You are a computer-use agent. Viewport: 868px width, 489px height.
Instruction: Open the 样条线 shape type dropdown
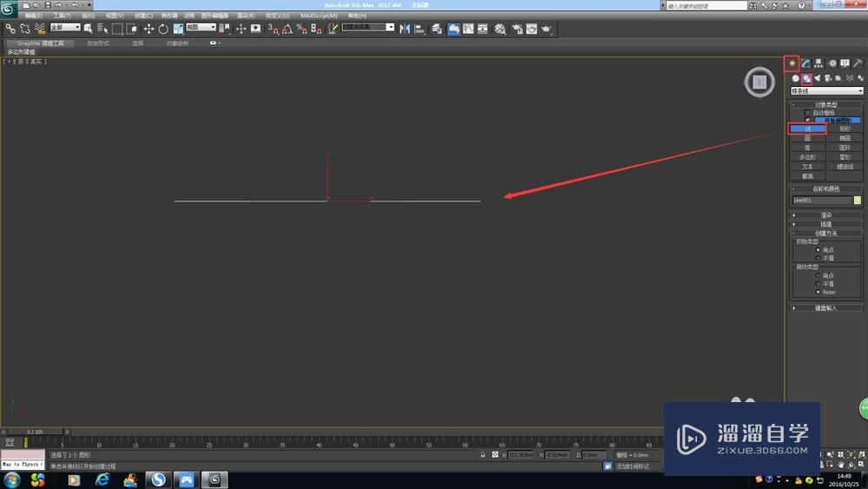click(x=826, y=91)
